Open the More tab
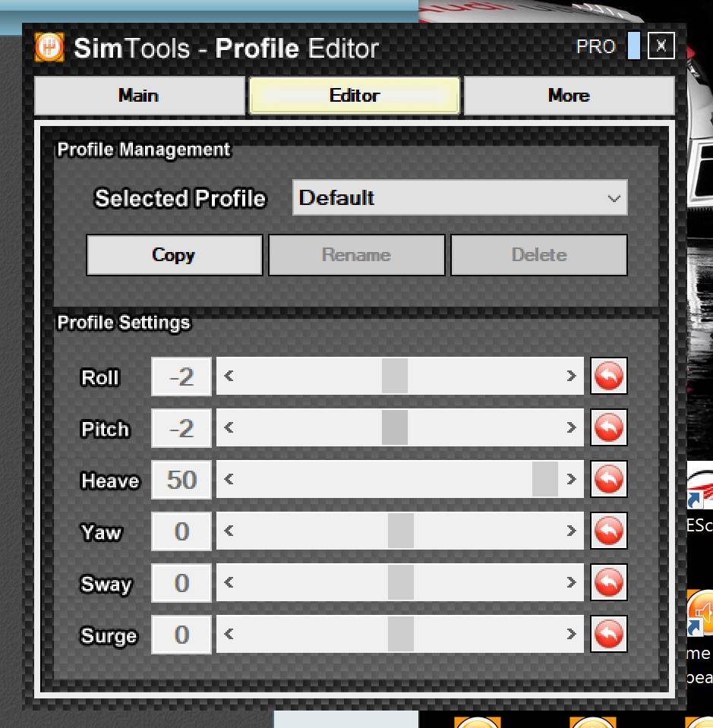The height and width of the screenshot is (728, 713). tap(569, 96)
